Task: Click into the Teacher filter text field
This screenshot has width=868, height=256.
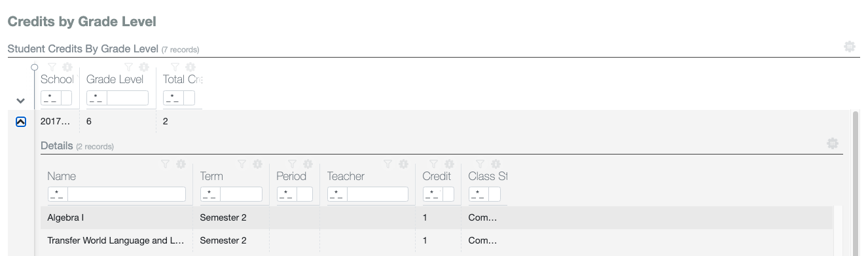Action: (377, 194)
